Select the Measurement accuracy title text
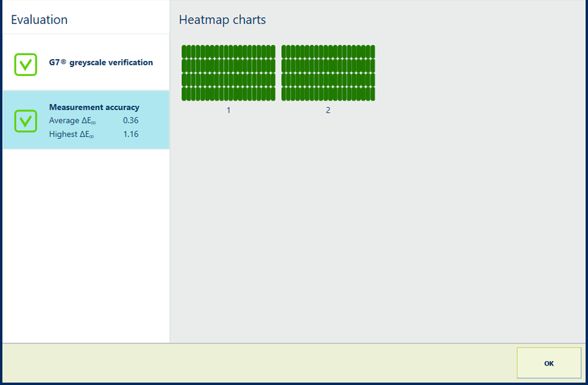The width and height of the screenshot is (588, 385). point(94,107)
